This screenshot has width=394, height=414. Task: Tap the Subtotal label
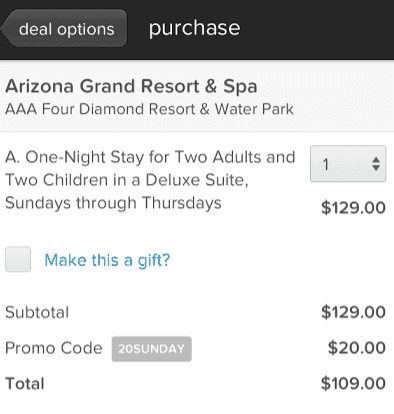point(37,313)
